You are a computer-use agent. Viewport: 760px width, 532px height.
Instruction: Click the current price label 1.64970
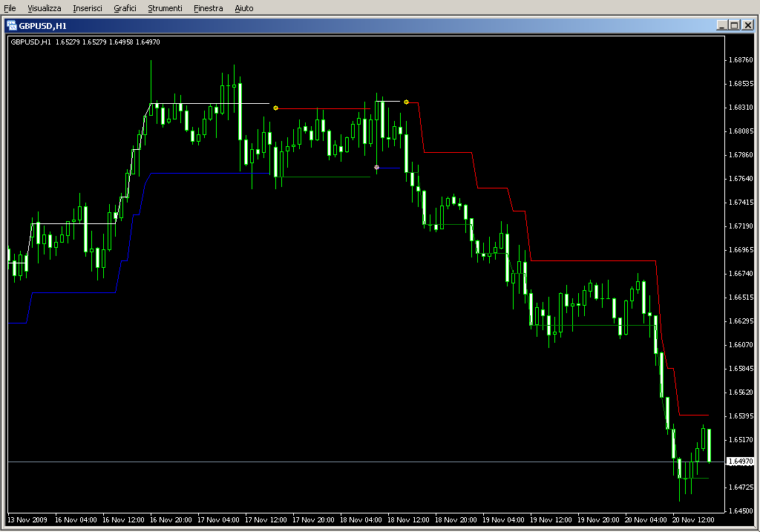point(741,462)
